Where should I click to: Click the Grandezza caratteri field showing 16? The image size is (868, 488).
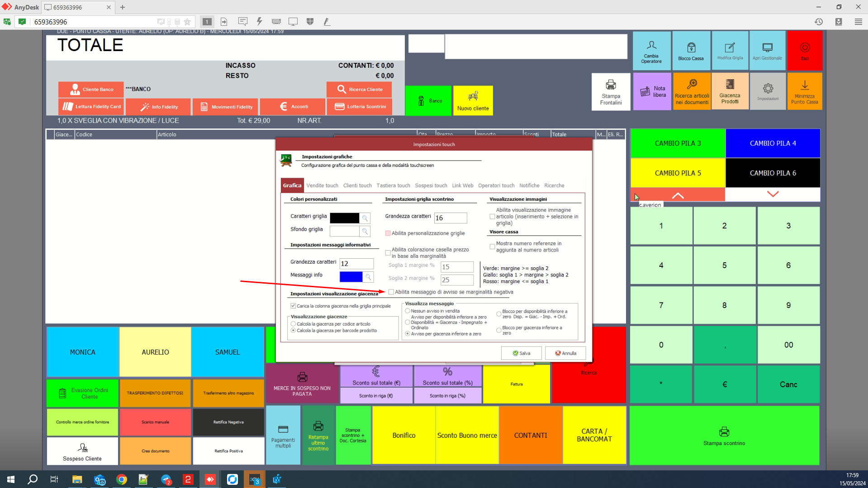450,218
